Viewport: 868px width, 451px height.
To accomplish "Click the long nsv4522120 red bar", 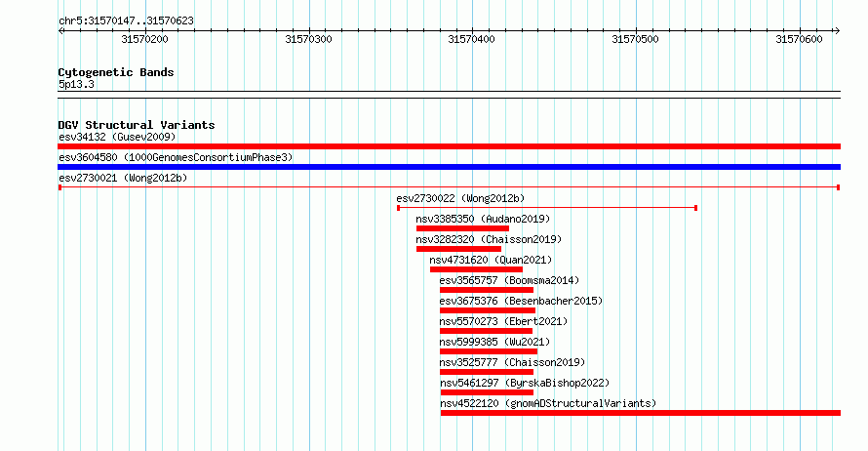I will pyautogui.click(x=641, y=413).
